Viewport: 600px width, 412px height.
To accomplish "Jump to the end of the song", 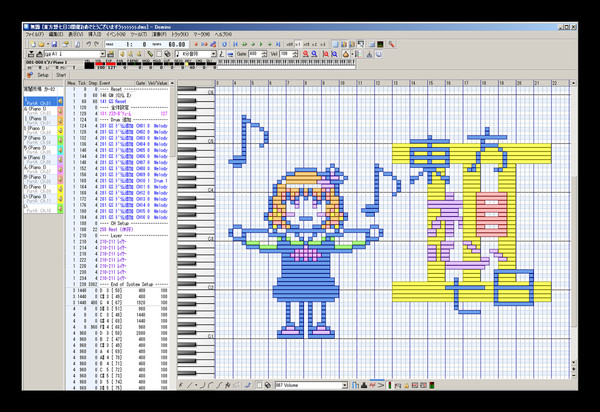I will pos(278,44).
